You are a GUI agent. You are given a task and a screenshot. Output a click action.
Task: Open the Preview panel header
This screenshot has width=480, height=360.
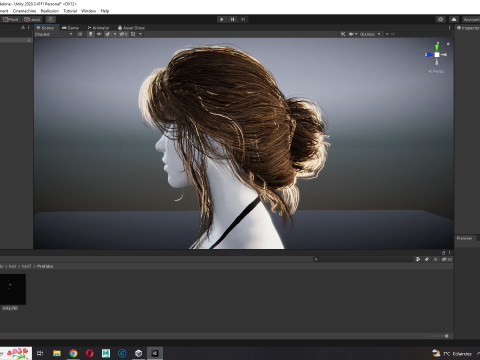[x=464, y=238]
